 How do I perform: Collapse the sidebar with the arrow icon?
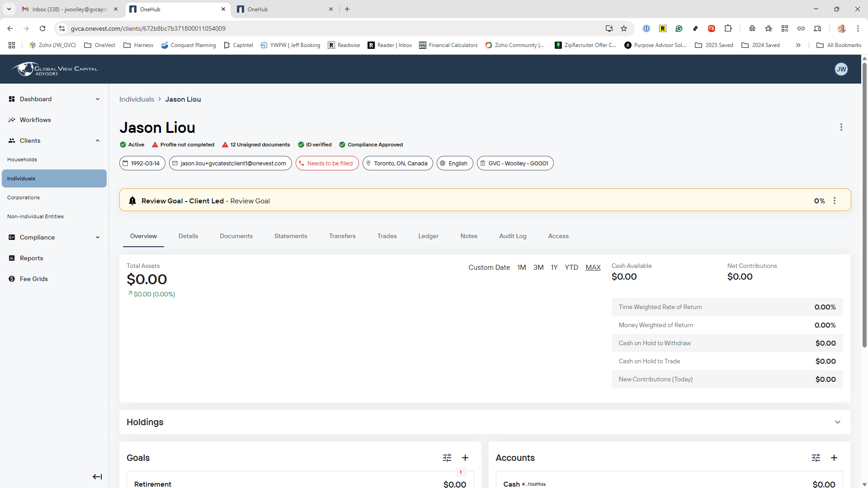97,477
